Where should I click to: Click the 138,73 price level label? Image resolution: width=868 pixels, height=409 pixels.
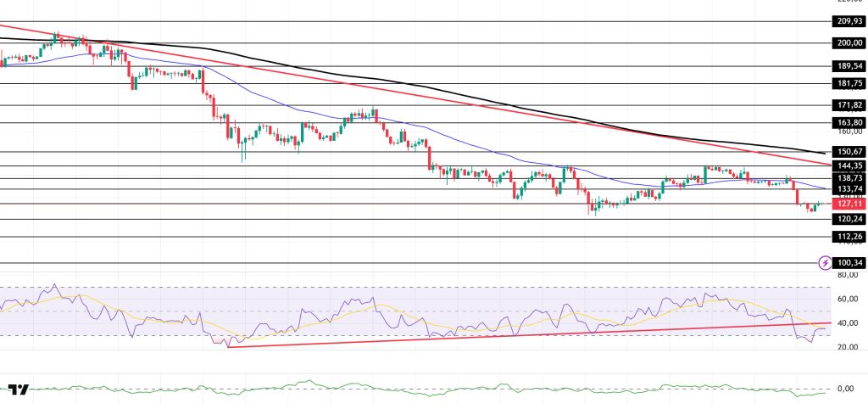click(848, 178)
